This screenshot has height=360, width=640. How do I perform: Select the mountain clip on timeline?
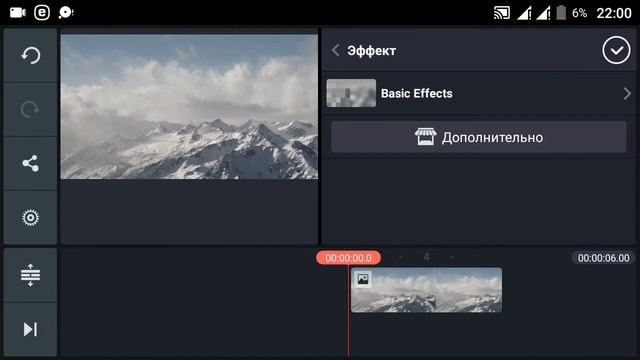click(427, 290)
